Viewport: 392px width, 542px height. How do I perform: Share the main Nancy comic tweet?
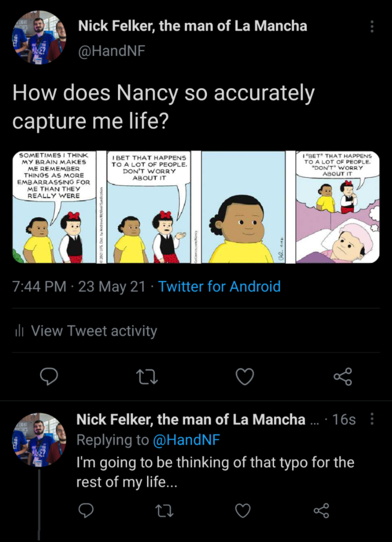[343, 377]
